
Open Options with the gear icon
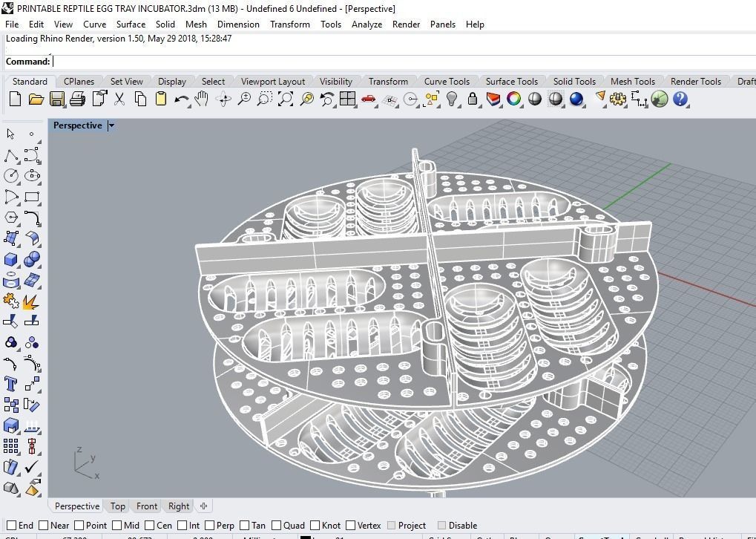(x=617, y=99)
